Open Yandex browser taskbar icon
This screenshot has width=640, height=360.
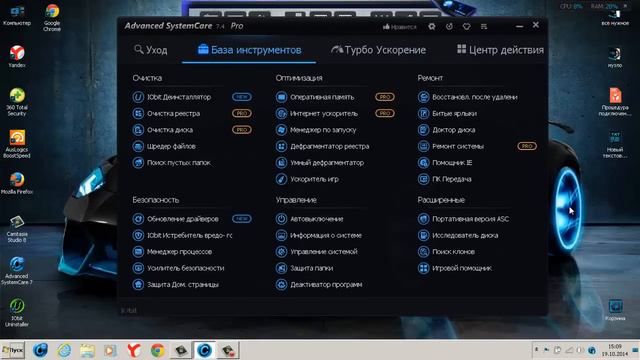pos(134,350)
